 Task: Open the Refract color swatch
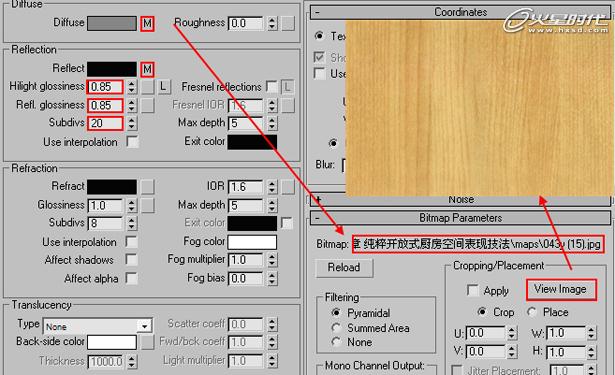click(112, 187)
